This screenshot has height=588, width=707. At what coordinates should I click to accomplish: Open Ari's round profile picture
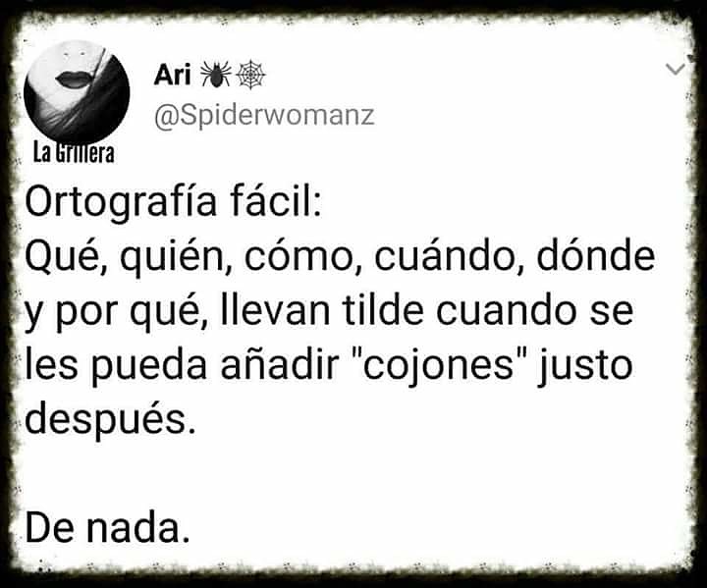[77, 93]
